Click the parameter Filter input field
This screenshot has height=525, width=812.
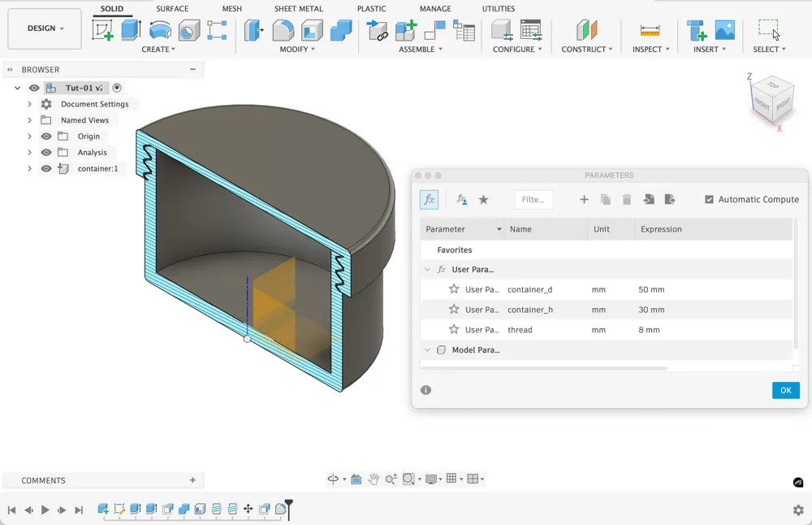click(533, 199)
